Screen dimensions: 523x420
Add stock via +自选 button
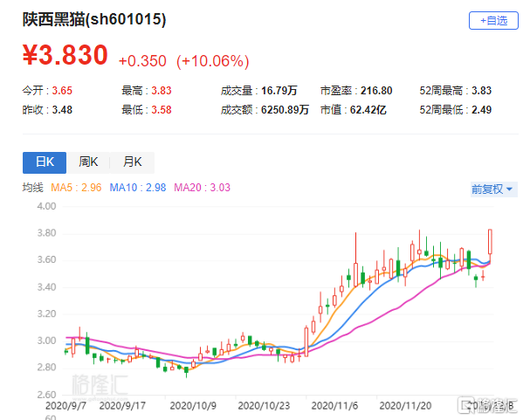493,21
